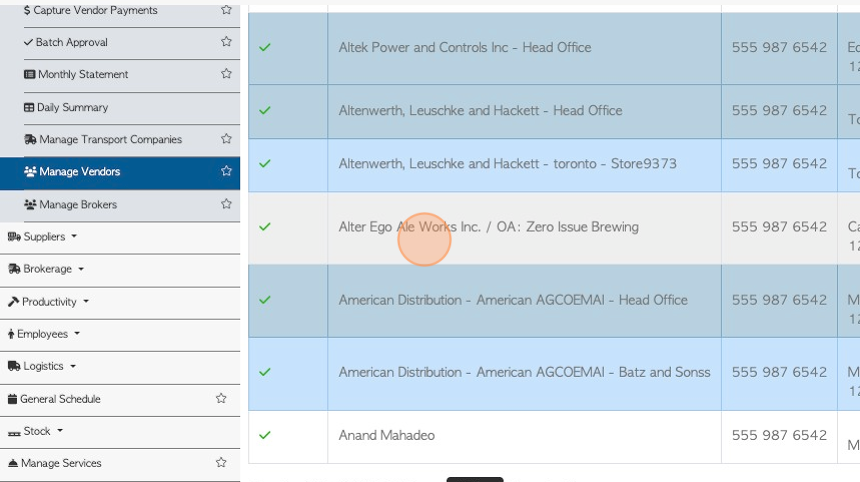The width and height of the screenshot is (860, 482).
Task: Click the green check for Alter Ego Ale Works
Action: pyautogui.click(x=265, y=226)
